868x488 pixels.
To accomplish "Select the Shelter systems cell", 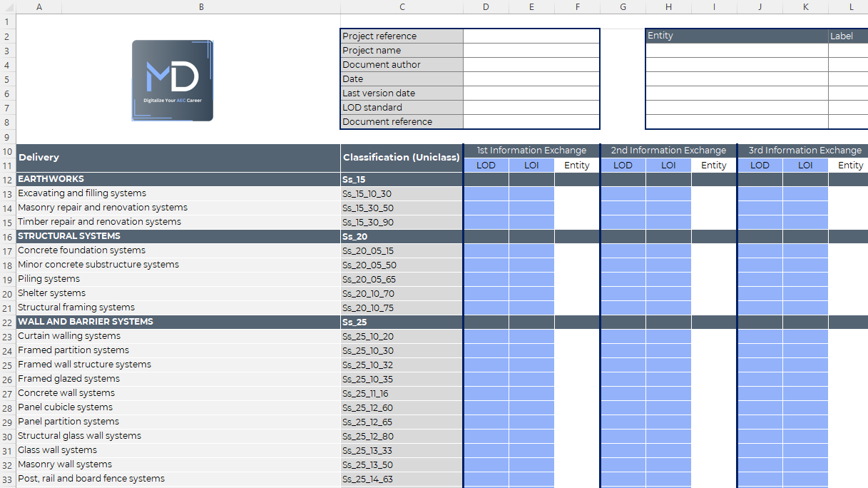I will [178, 293].
